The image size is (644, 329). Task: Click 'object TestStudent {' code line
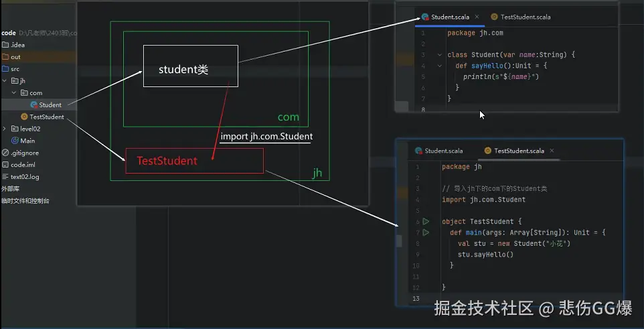(x=482, y=221)
